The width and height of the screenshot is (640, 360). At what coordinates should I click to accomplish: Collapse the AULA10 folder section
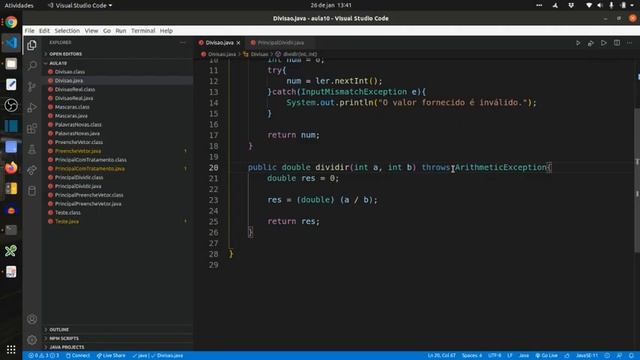pyautogui.click(x=58, y=63)
